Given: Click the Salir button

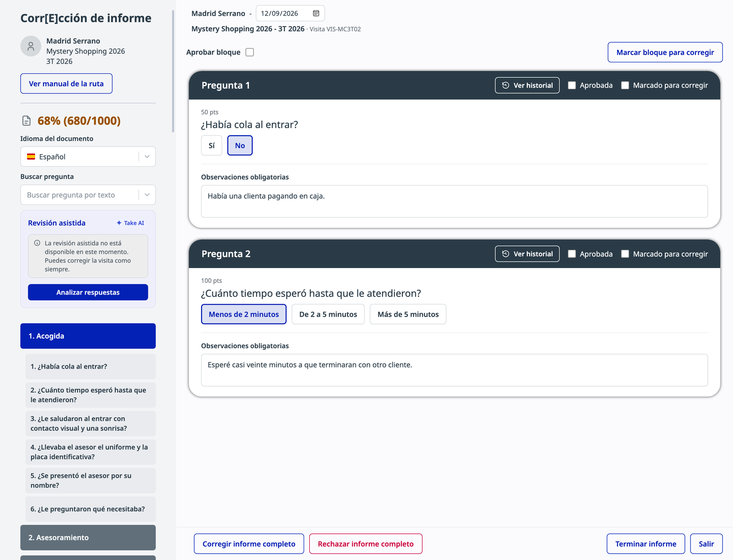Looking at the screenshot, I should coord(706,544).
